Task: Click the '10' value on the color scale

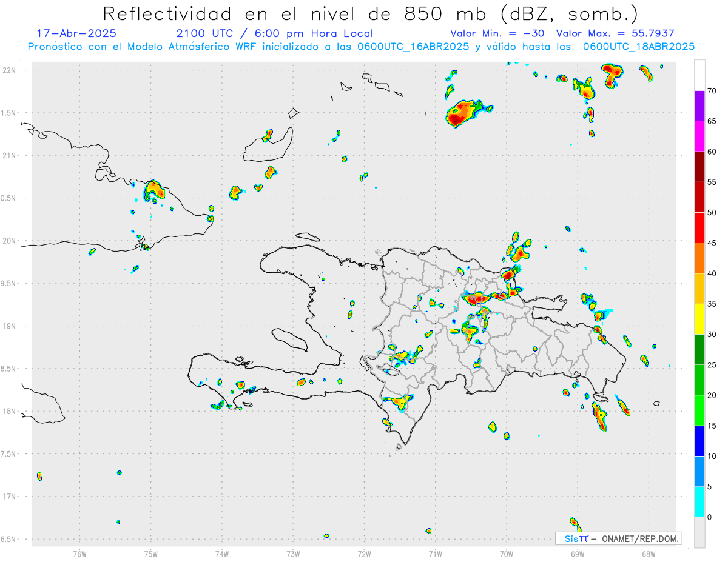Action: click(712, 456)
